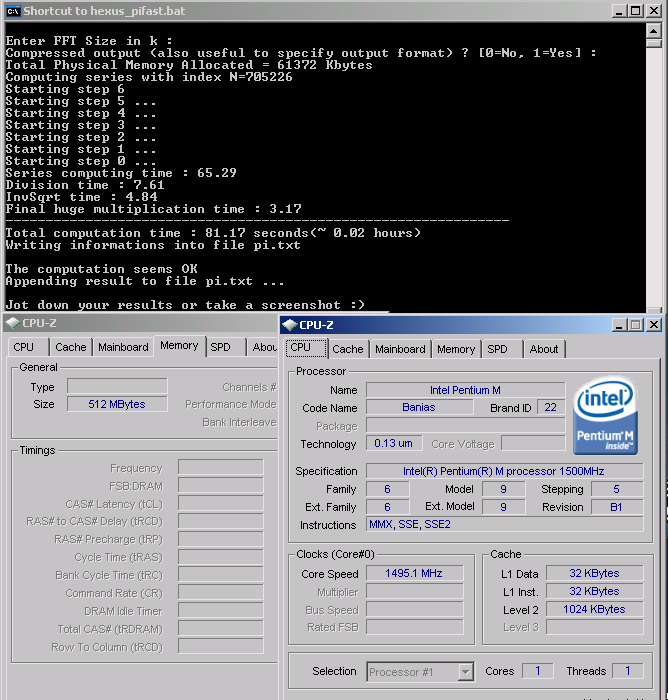This screenshot has width=668, height=700.
Task: Minimize the pifast console window
Action: pyautogui.click(x=619, y=11)
